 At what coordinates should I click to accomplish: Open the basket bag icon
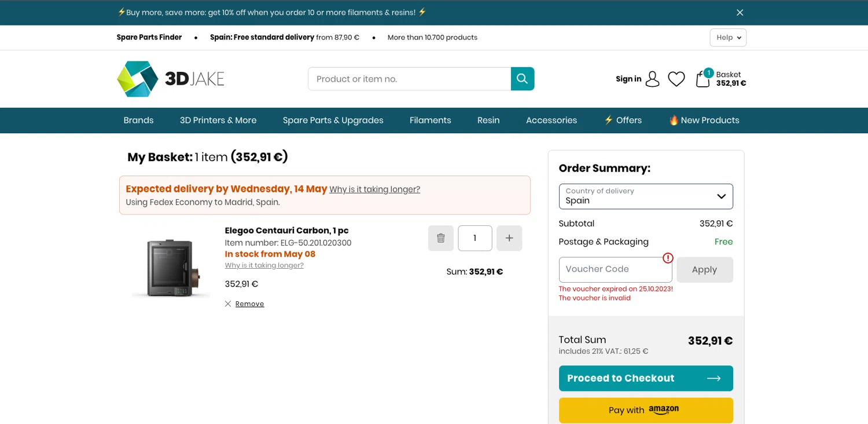coord(703,79)
